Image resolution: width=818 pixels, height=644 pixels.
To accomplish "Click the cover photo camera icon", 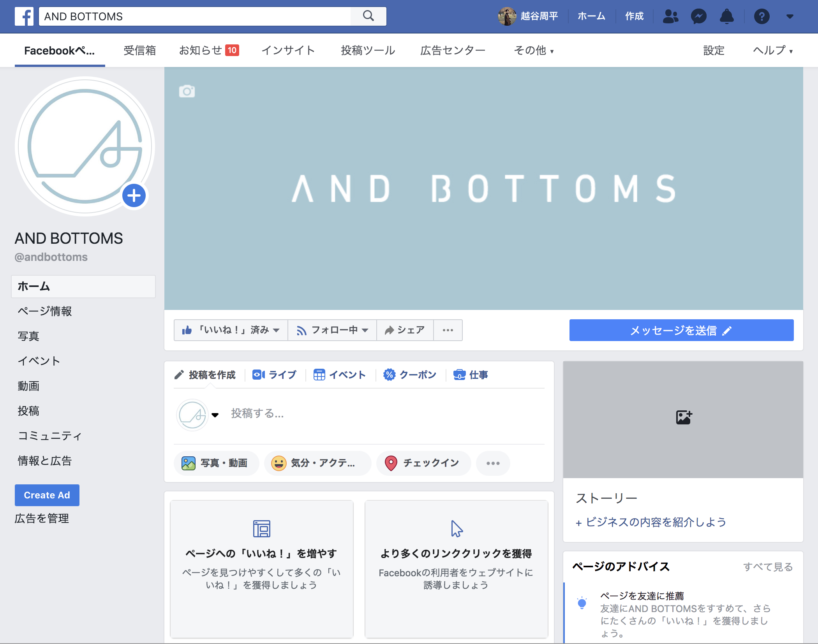I will point(187,91).
